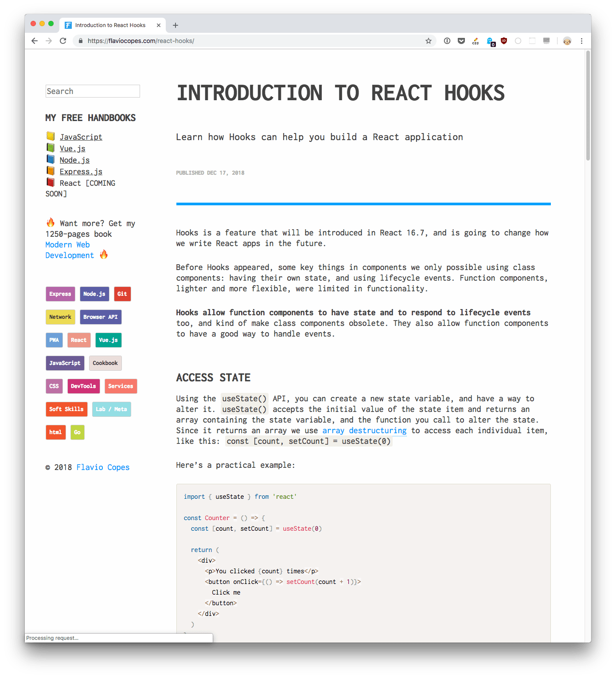Open the Pocket save extension
The width and height of the screenshot is (616, 678).
coord(461,41)
